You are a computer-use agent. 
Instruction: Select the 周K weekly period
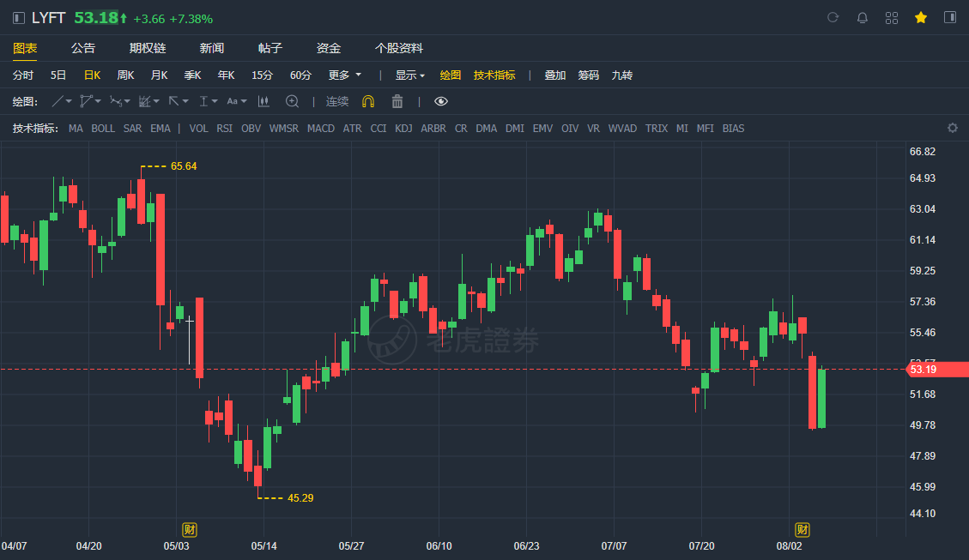[x=125, y=75]
